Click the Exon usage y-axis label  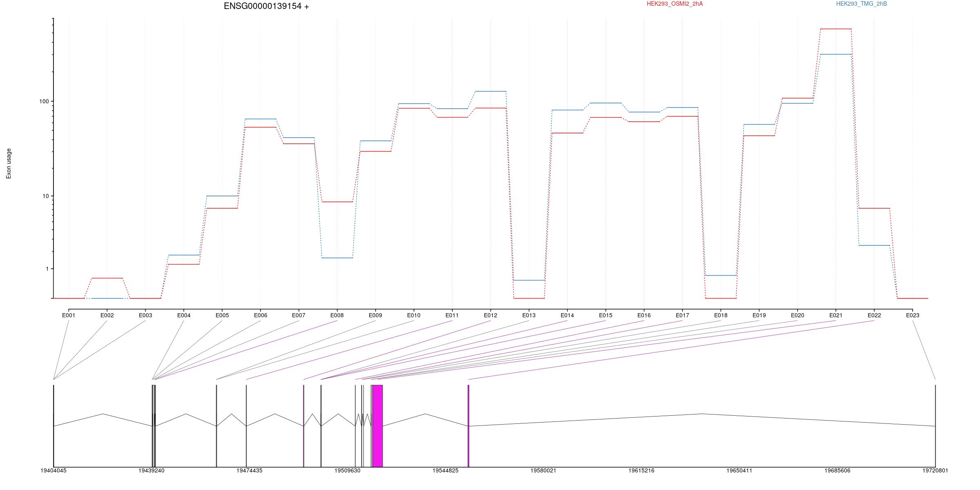(x=9, y=163)
